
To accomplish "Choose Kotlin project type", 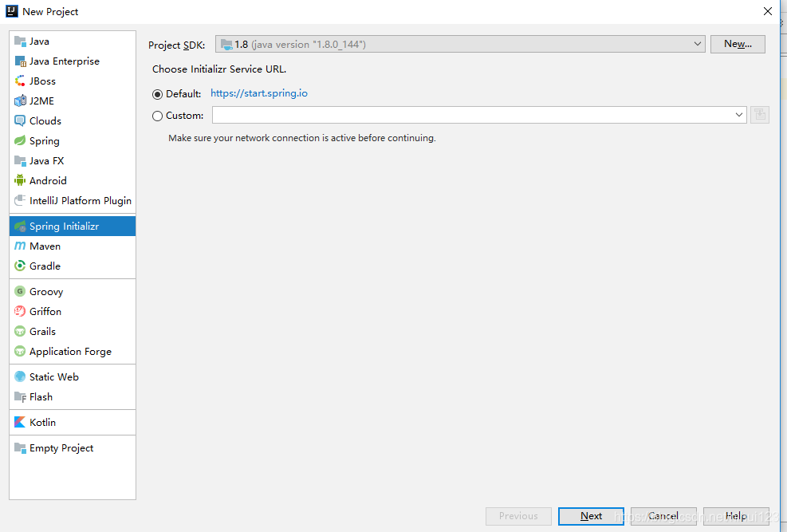I will 43,422.
